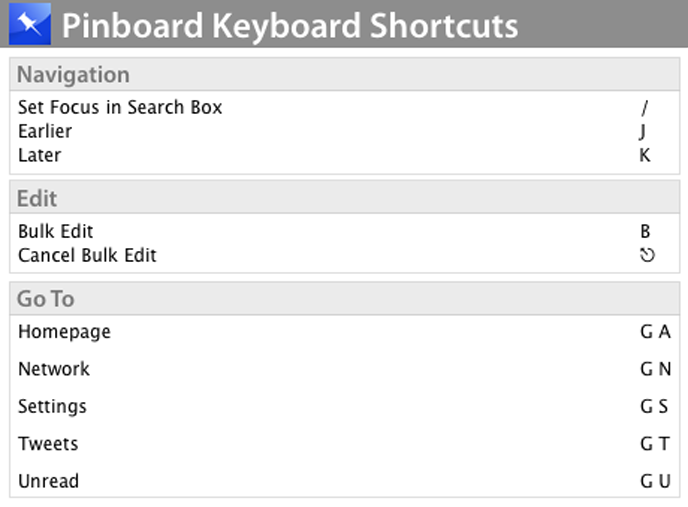Open the Network shortcut entry
This screenshot has width=688, height=507.
pyautogui.click(x=54, y=369)
